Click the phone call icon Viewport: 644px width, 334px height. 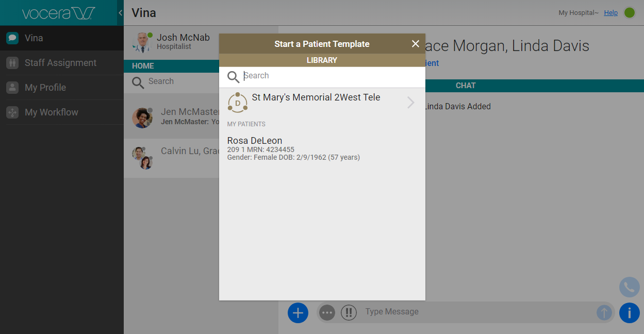[629, 287]
